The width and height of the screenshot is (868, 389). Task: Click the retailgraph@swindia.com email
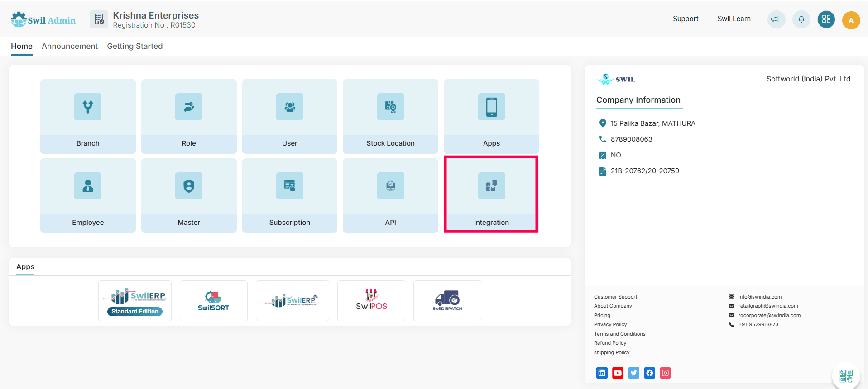click(x=768, y=306)
